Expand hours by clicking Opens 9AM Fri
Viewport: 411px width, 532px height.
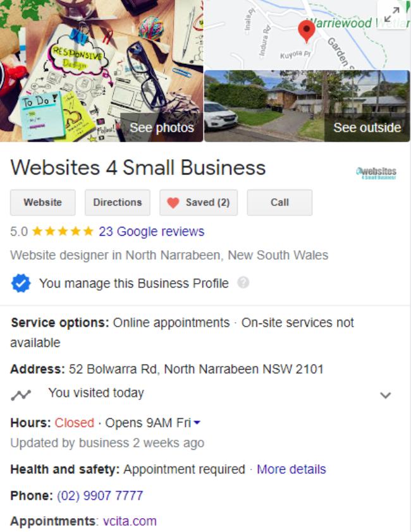click(148, 423)
